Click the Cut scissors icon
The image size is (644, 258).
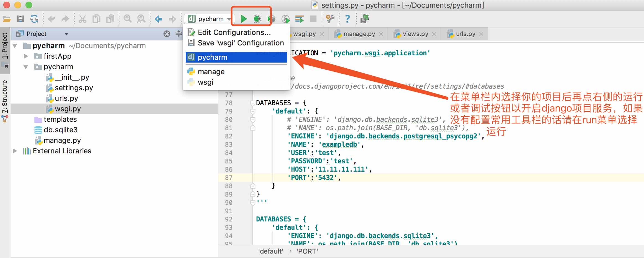pyautogui.click(x=82, y=19)
